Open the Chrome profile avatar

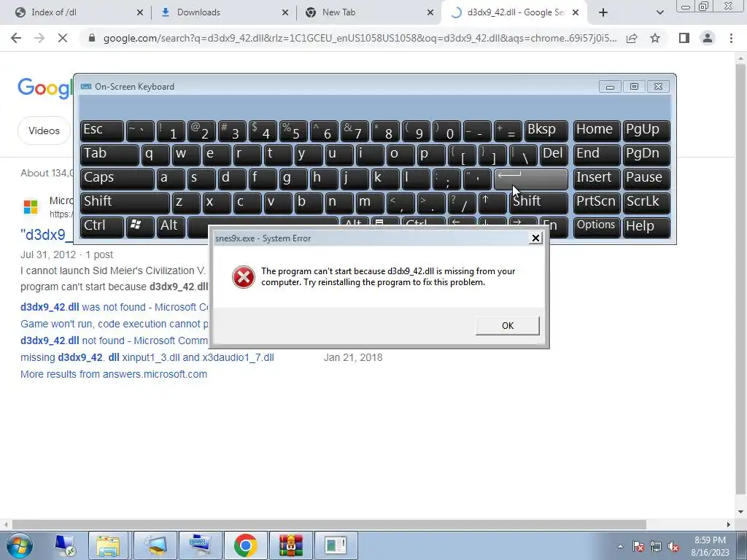point(708,38)
